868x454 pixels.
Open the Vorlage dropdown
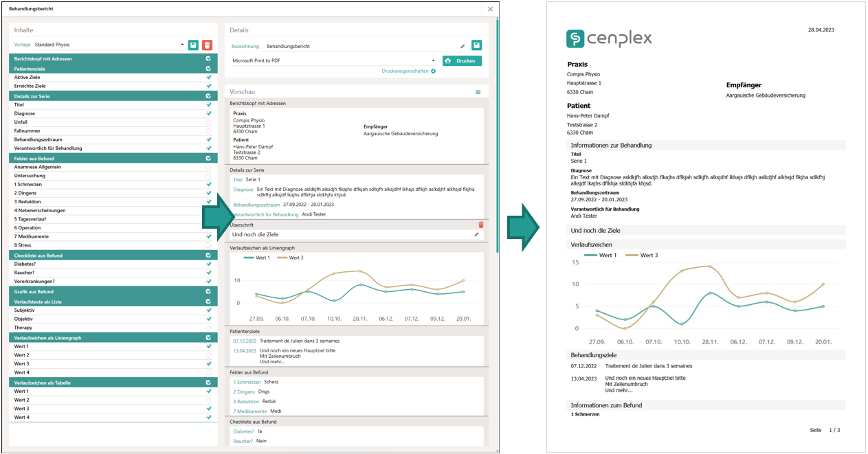(x=183, y=45)
